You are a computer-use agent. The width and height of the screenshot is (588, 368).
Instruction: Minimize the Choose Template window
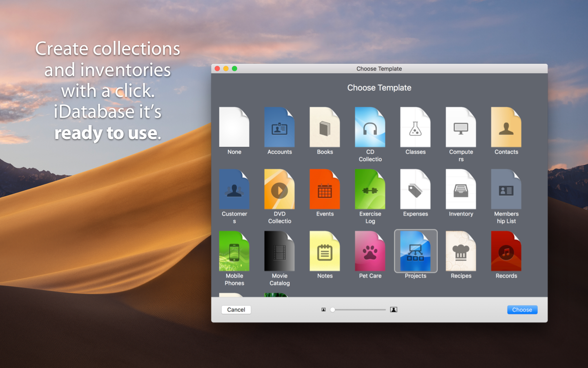(226, 69)
